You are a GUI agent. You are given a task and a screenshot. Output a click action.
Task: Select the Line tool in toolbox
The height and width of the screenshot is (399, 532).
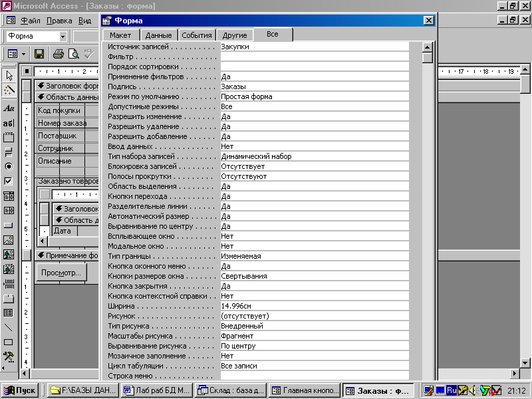9,327
